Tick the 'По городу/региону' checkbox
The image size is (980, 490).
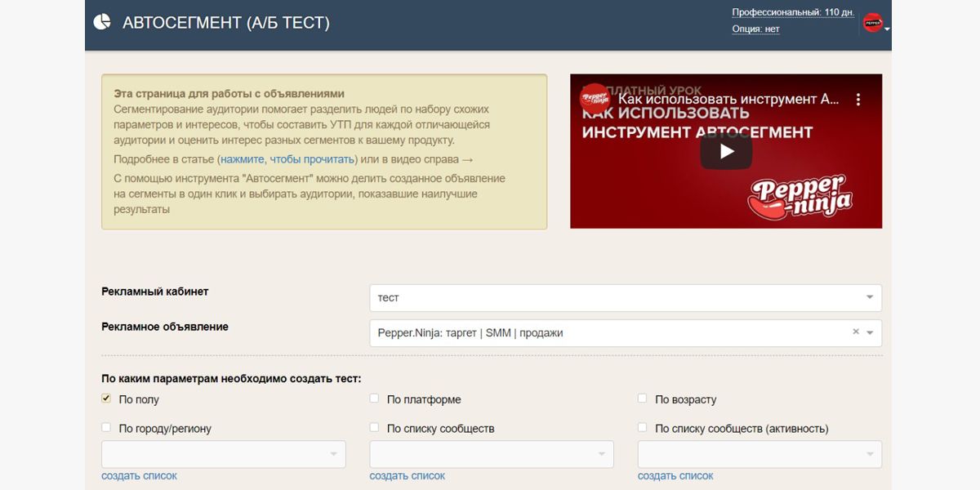click(x=106, y=427)
